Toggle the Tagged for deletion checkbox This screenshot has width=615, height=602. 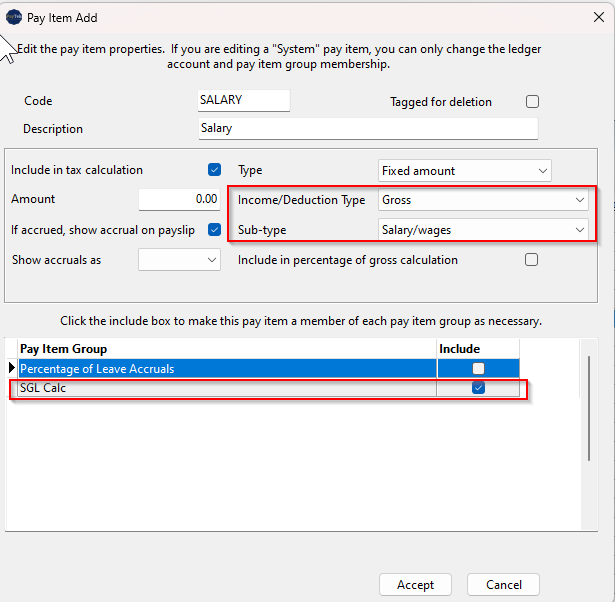click(532, 102)
